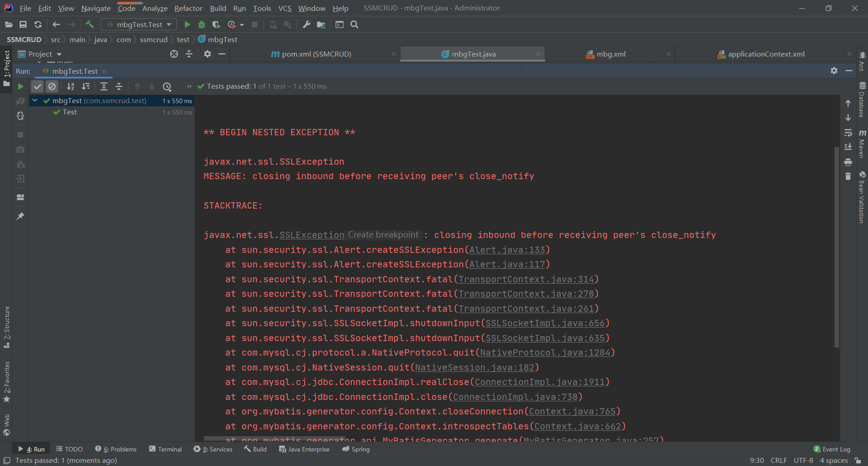Synchronize project files
The height and width of the screenshot is (466, 868).
click(x=38, y=24)
